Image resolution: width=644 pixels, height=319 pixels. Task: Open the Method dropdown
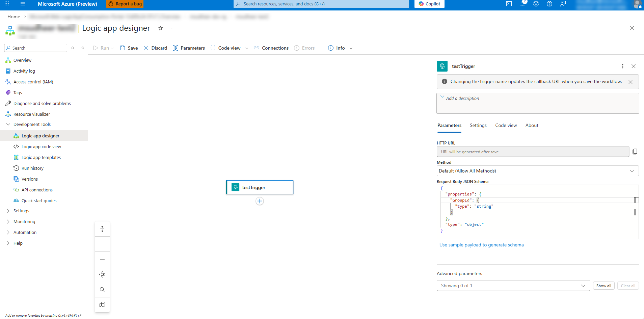(x=537, y=171)
